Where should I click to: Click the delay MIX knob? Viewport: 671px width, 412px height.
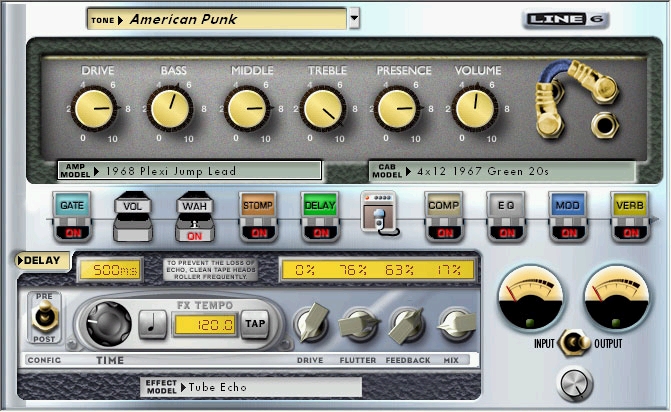coord(456,324)
